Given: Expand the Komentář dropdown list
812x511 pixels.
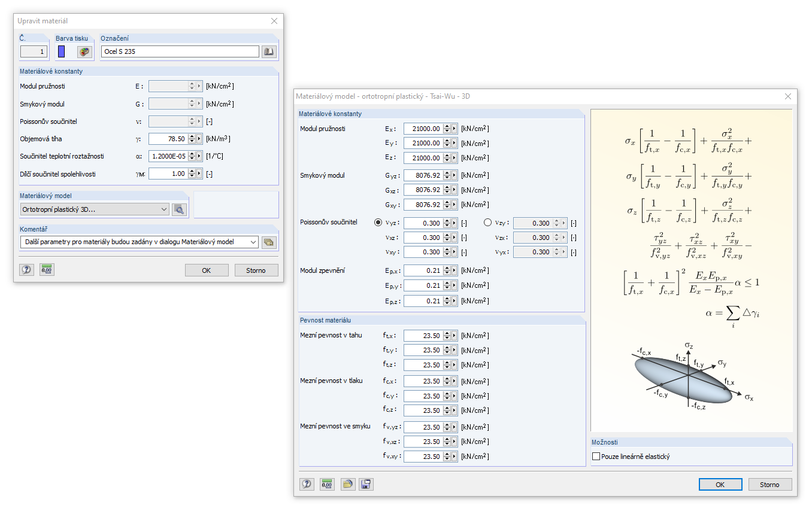Looking at the screenshot, I should [x=253, y=242].
